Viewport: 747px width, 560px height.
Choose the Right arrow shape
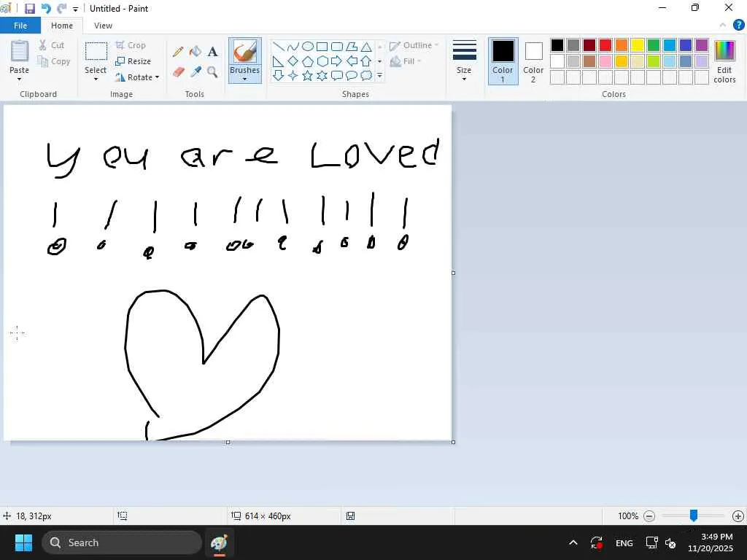337,61
